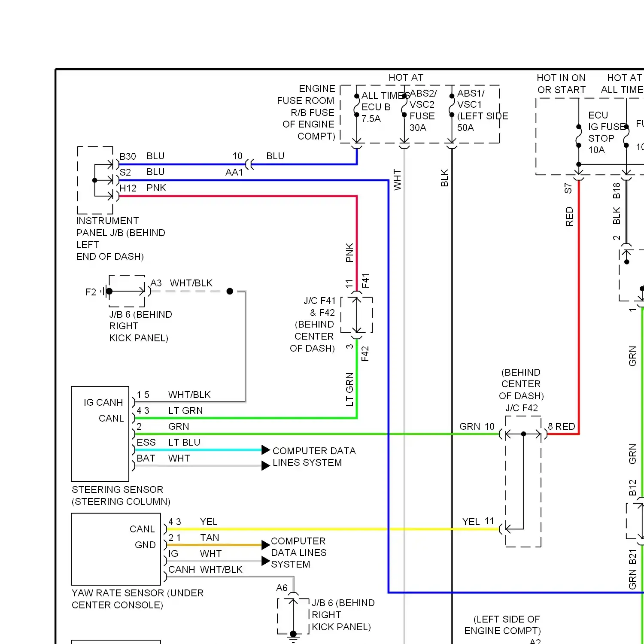Click the ABS1/VSC1 50A fuse label
The width and height of the screenshot is (644, 644).
click(483, 110)
